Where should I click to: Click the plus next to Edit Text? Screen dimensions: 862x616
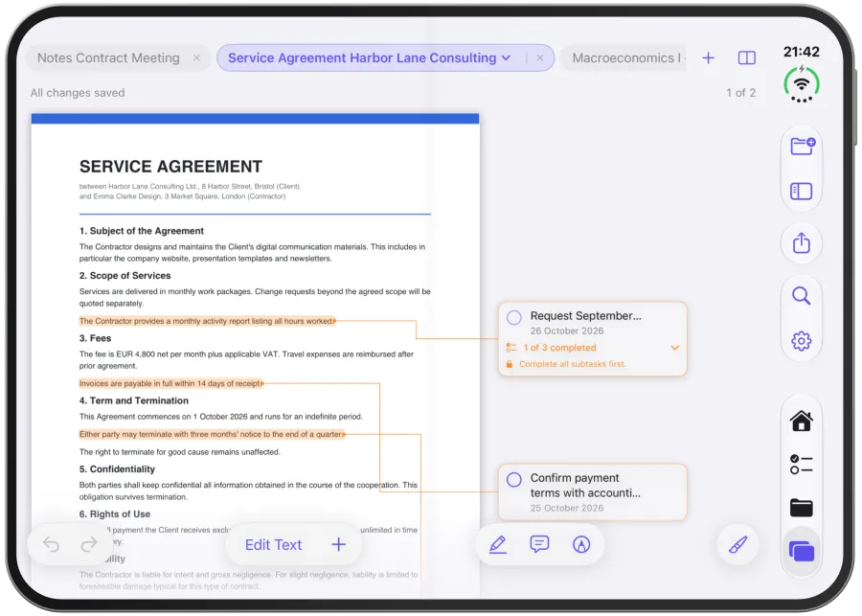pyautogui.click(x=339, y=544)
